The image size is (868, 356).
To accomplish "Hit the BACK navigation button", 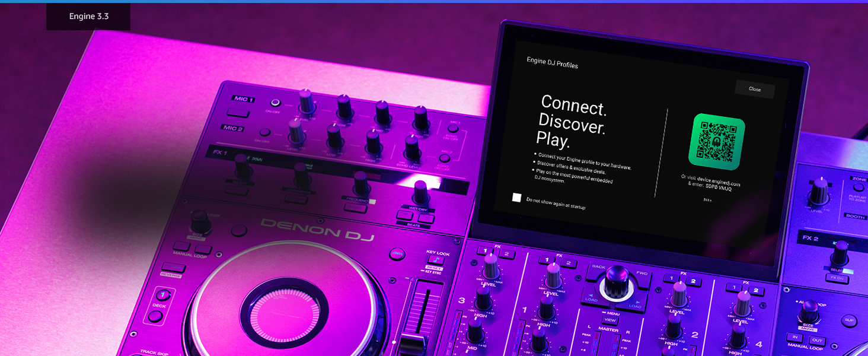I will coord(598,270).
